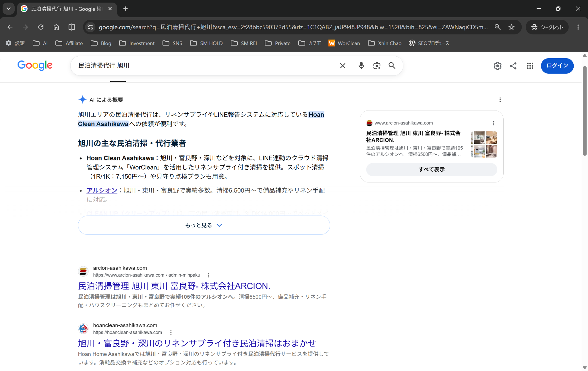This screenshot has width=588, height=371.
Task: Open Google Lens image search icon
Action: 377,66
